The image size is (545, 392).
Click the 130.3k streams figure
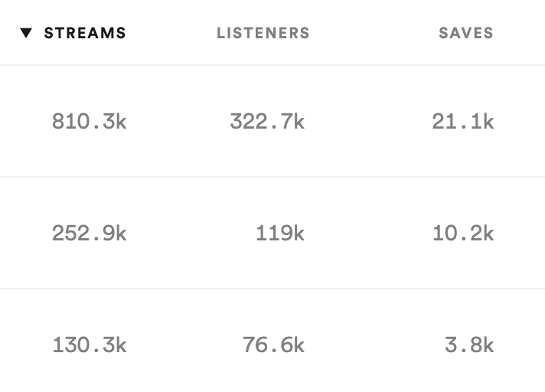click(x=90, y=345)
